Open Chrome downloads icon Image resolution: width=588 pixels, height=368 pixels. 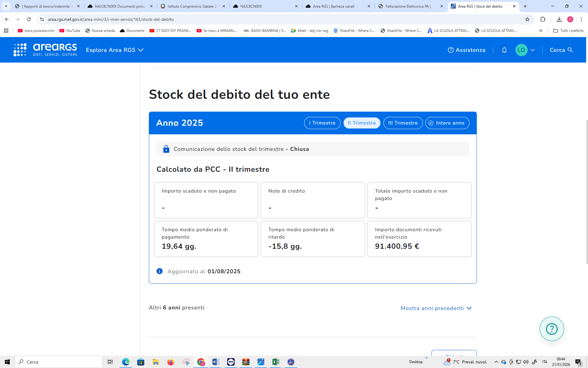point(559,19)
